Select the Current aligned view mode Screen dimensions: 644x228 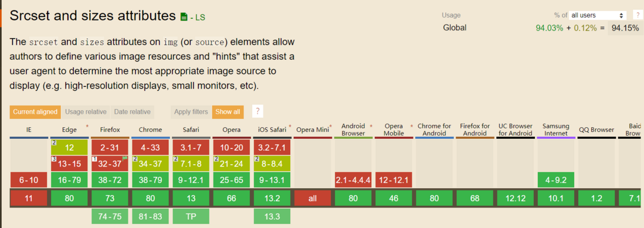coord(35,112)
